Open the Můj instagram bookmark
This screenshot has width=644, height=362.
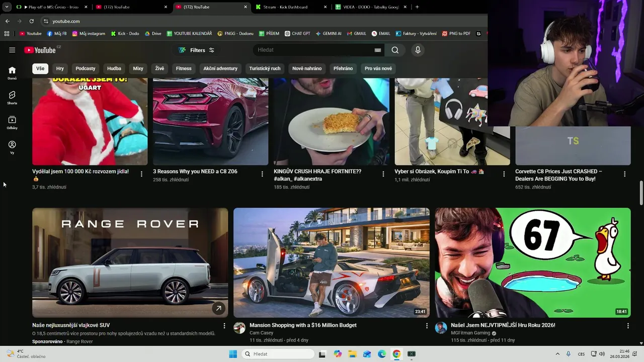[89, 34]
